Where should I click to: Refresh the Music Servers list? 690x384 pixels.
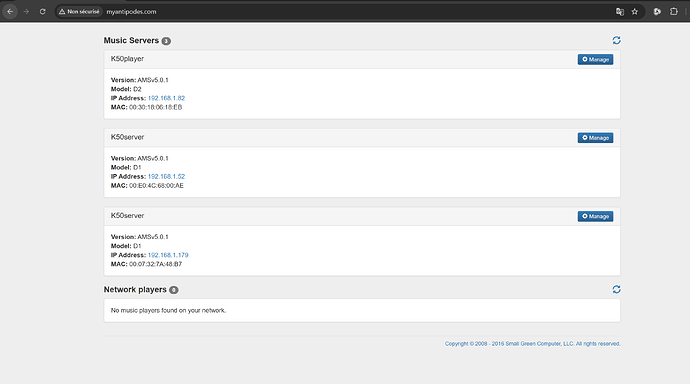coord(616,40)
